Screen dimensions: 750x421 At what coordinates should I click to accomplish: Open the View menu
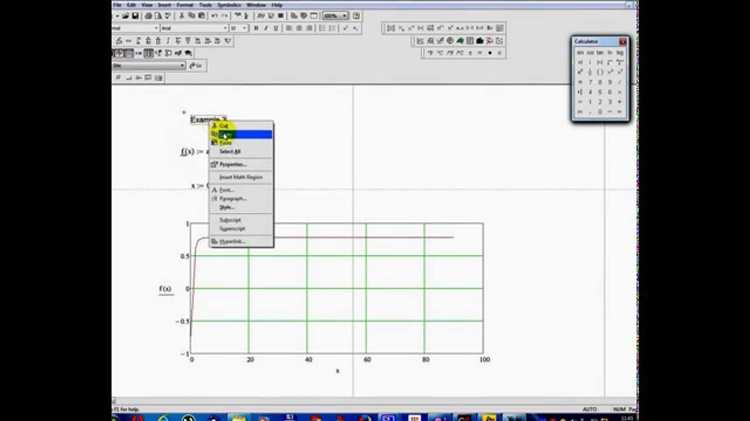click(147, 5)
